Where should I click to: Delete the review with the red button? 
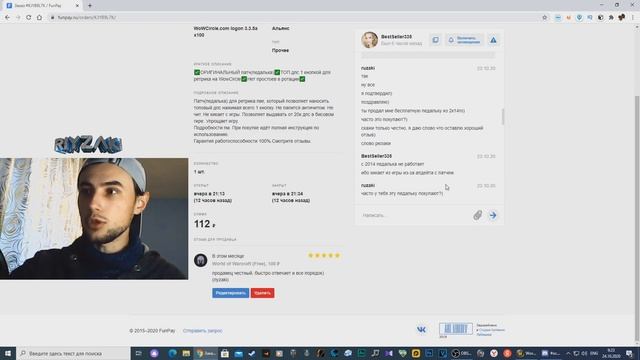262,293
